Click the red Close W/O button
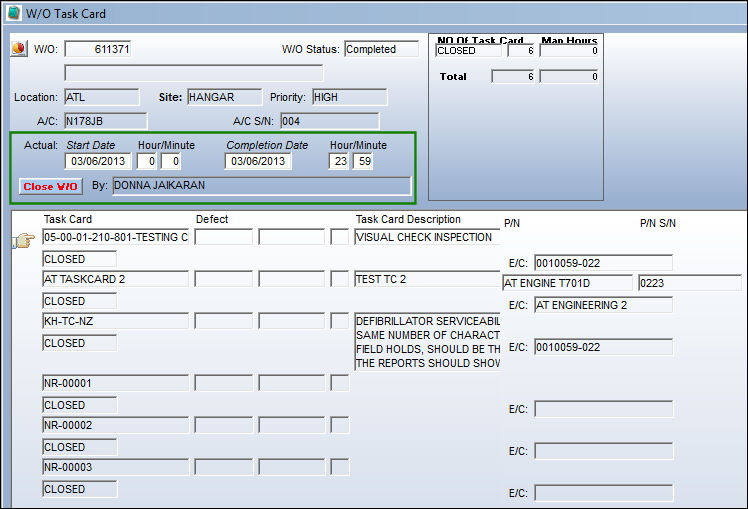This screenshot has width=748, height=509. click(x=51, y=187)
